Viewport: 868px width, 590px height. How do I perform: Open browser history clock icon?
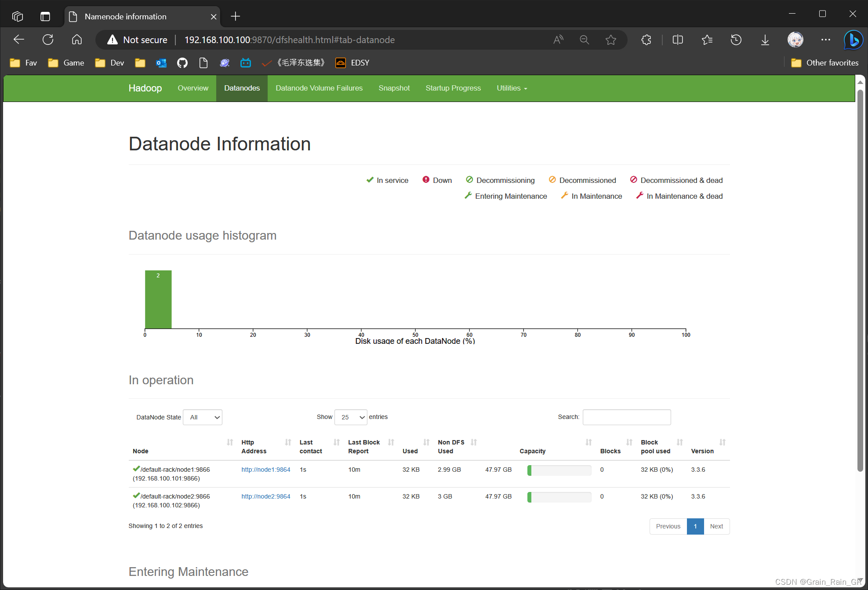(736, 40)
